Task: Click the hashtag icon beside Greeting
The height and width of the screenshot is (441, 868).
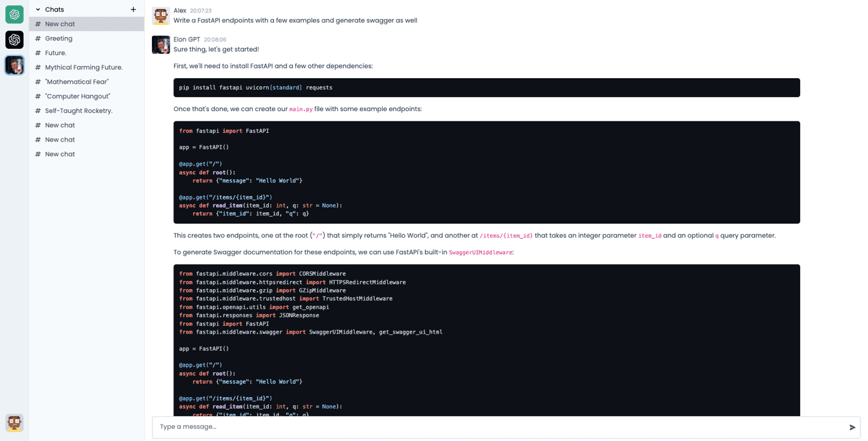Action: 37,38
